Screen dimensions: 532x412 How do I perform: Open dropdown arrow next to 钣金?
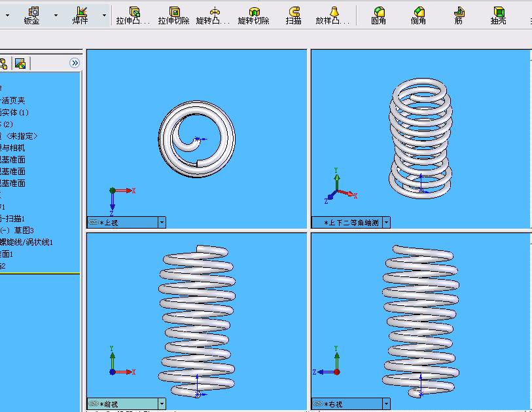pos(56,15)
